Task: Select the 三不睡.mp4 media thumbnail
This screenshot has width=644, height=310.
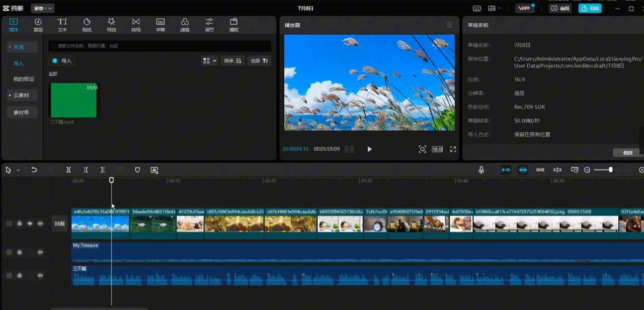Action: click(x=73, y=100)
